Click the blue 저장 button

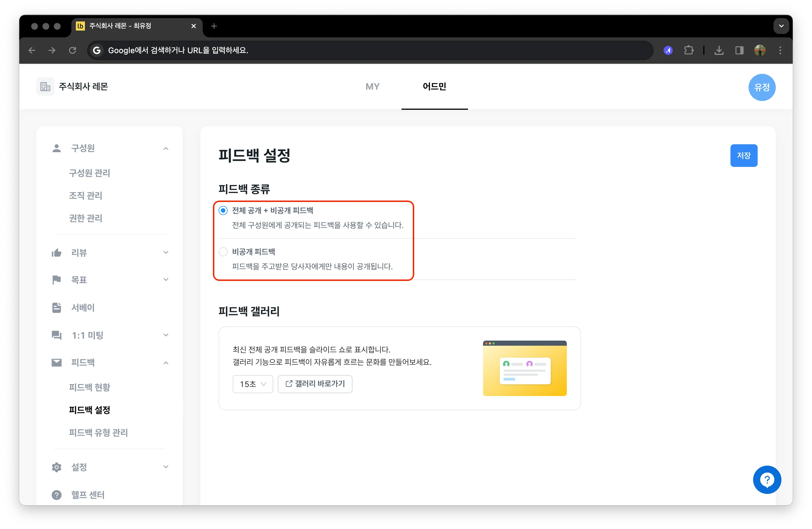click(x=744, y=156)
